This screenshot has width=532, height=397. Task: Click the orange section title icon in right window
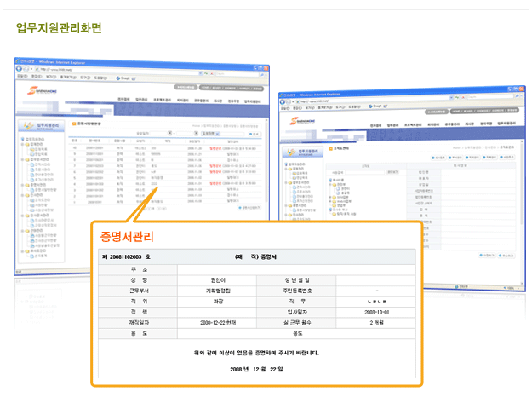pos(331,147)
